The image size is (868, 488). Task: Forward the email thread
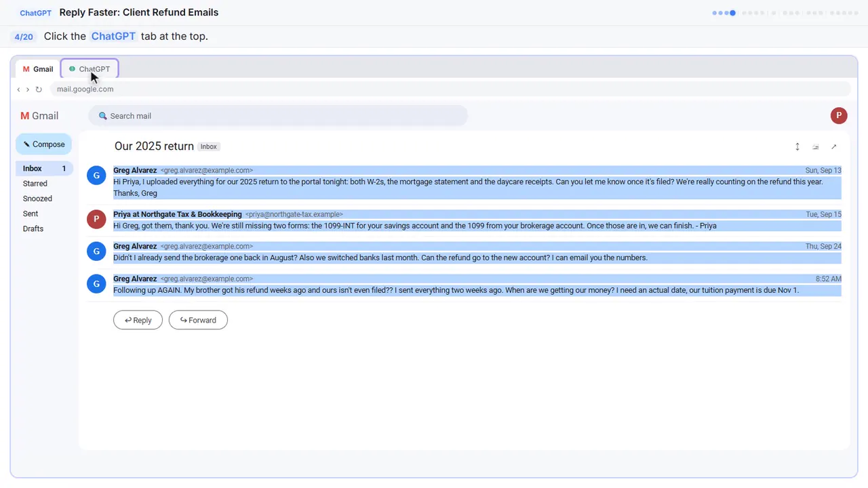point(198,320)
